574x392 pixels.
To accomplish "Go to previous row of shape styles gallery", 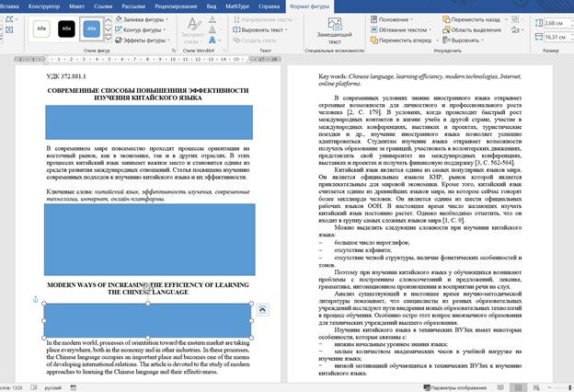I will [x=109, y=20].
